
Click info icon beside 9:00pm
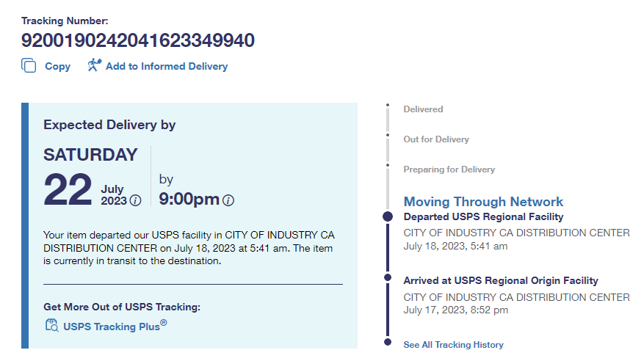coord(228,200)
